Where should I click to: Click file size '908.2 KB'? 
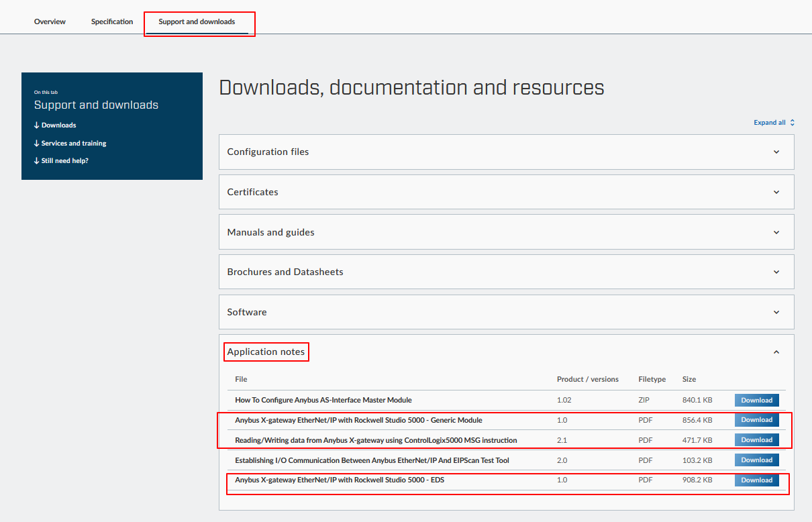[x=697, y=480]
